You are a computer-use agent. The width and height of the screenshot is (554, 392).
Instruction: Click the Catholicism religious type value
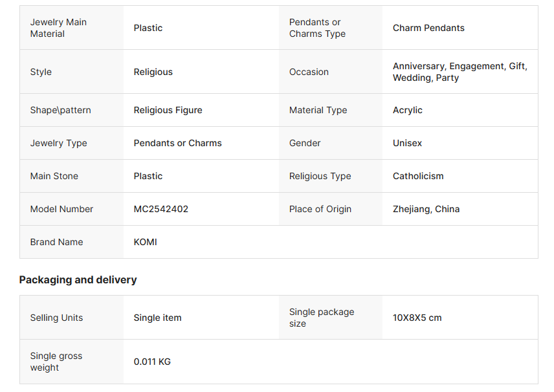point(418,176)
